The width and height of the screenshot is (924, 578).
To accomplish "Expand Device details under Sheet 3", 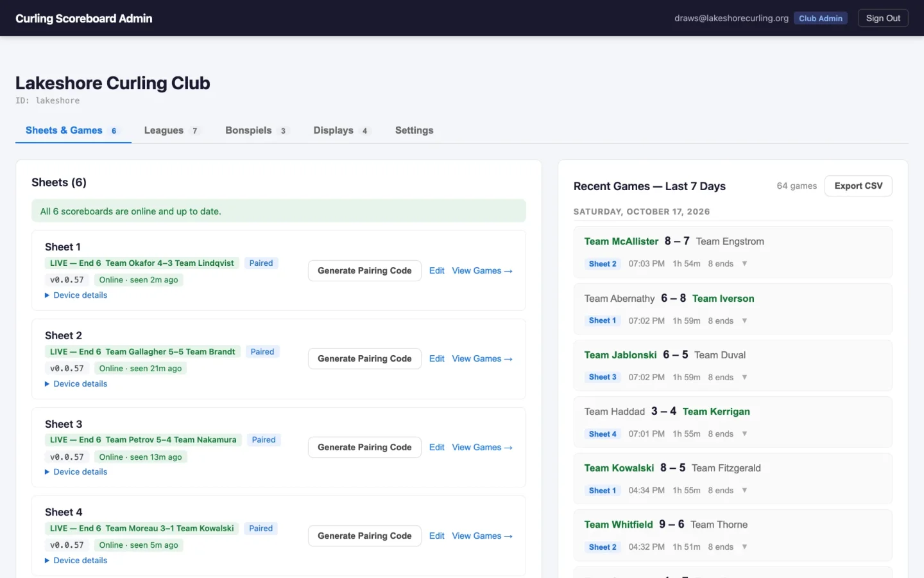I will (76, 472).
